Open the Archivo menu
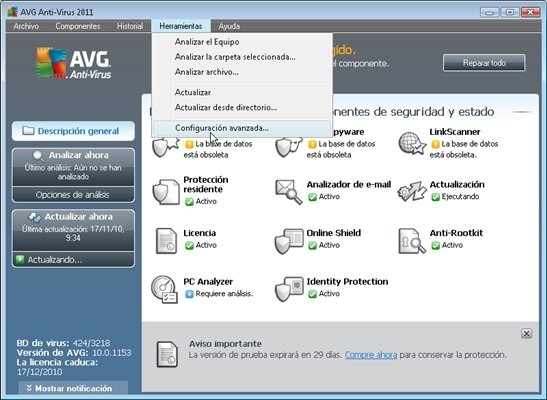Viewport: 547px width, 400px height. click(26, 26)
